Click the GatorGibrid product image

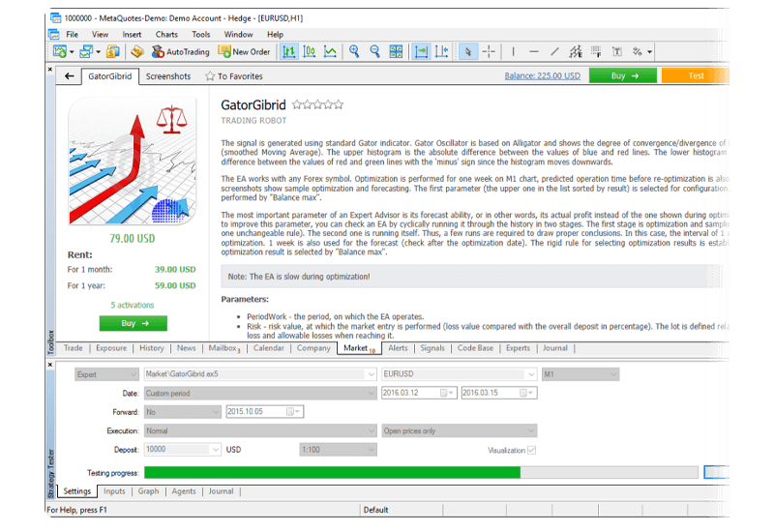133,161
